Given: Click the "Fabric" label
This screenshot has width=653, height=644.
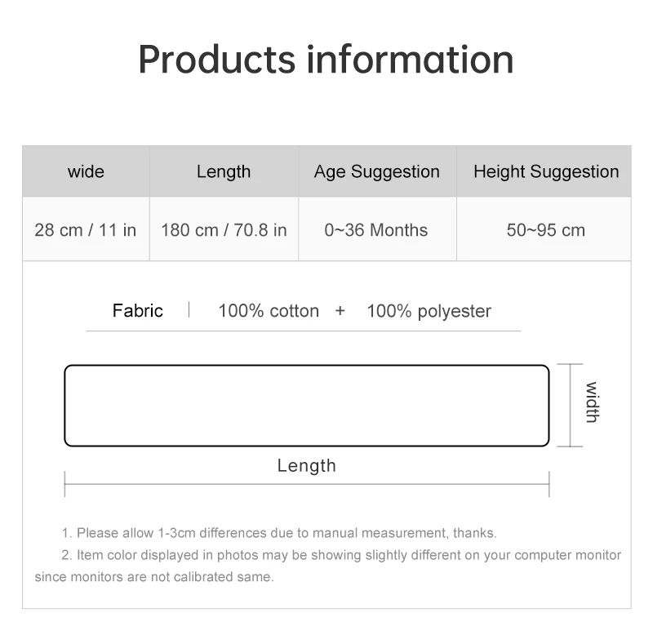Looking at the screenshot, I should [138, 310].
